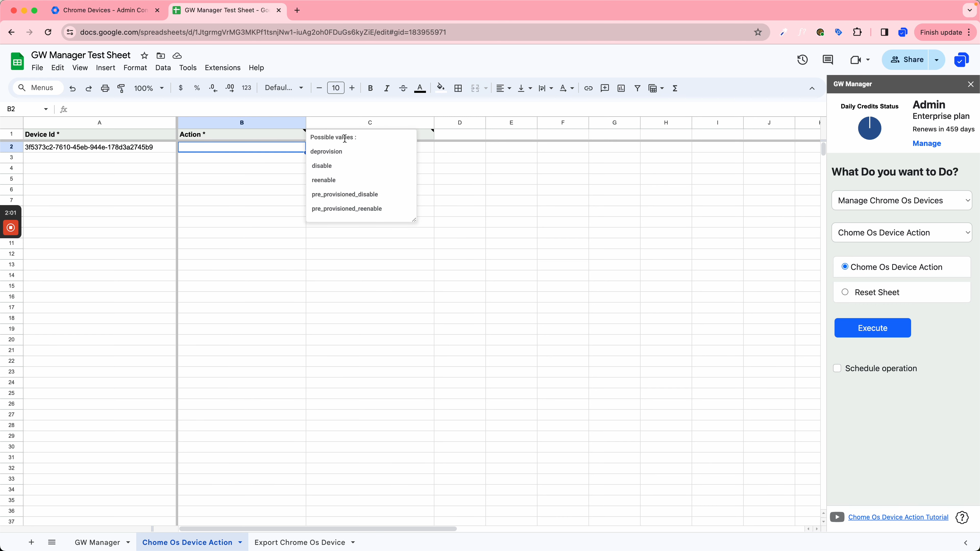This screenshot has width=980, height=551.
Task: Select Reset Sheet radio option
Action: click(845, 292)
